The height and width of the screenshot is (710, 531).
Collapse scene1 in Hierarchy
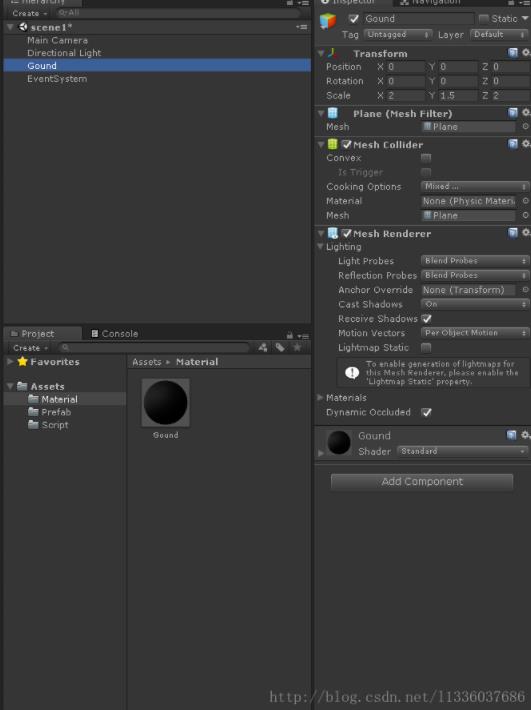tap(10, 27)
